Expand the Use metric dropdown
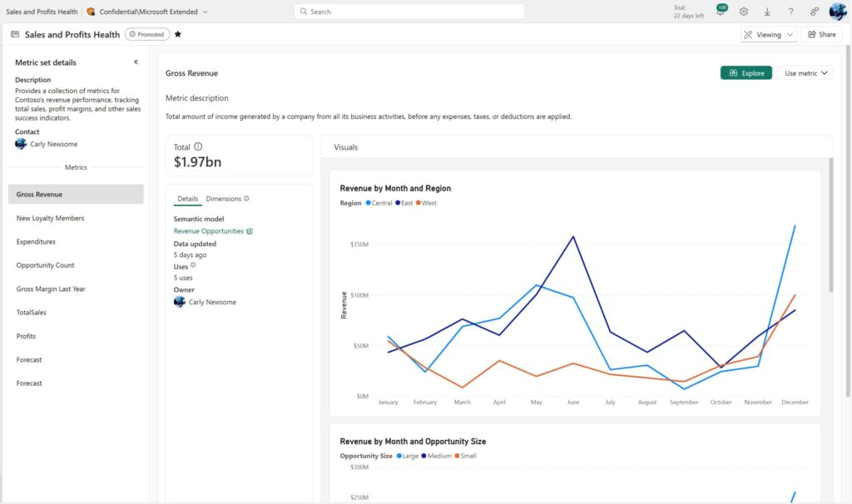This screenshot has width=852, height=504. [804, 72]
